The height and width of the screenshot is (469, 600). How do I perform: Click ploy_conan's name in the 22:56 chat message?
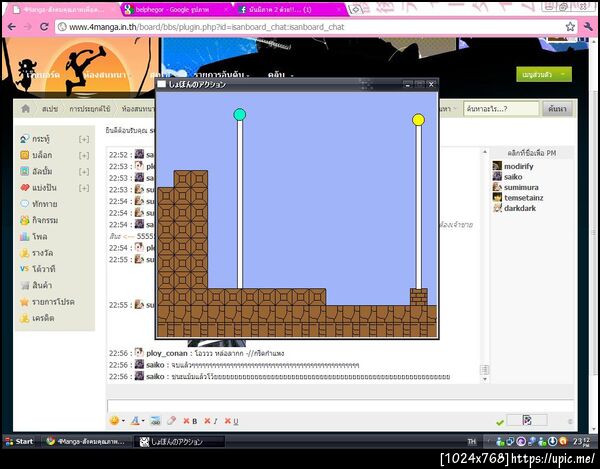(166, 353)
